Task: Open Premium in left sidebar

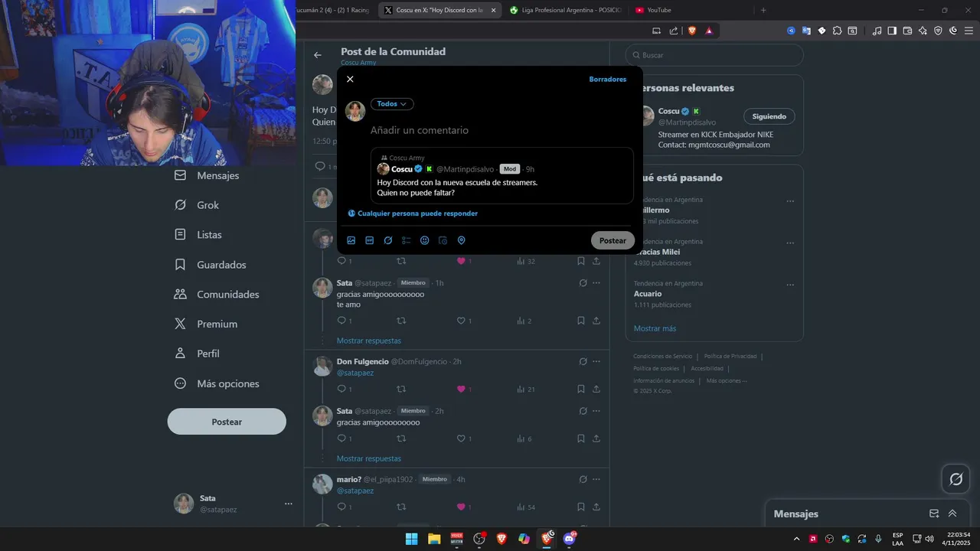Action: click(206, 324)
